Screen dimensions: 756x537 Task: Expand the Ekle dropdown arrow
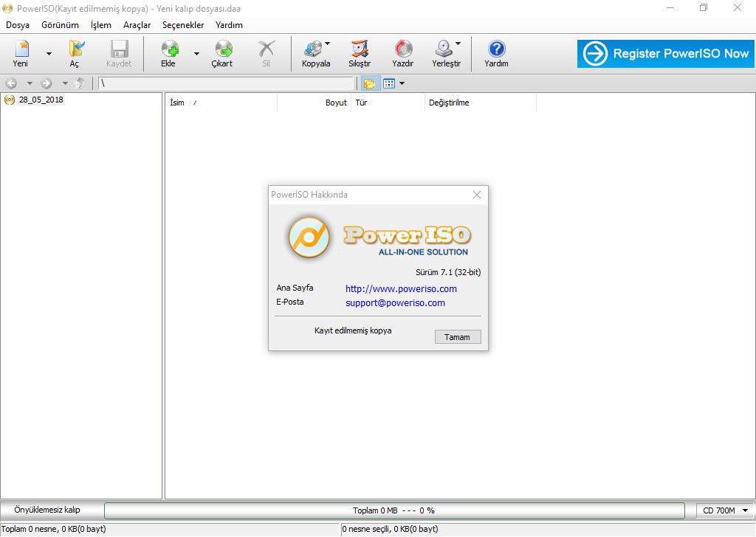coord(196,53)
